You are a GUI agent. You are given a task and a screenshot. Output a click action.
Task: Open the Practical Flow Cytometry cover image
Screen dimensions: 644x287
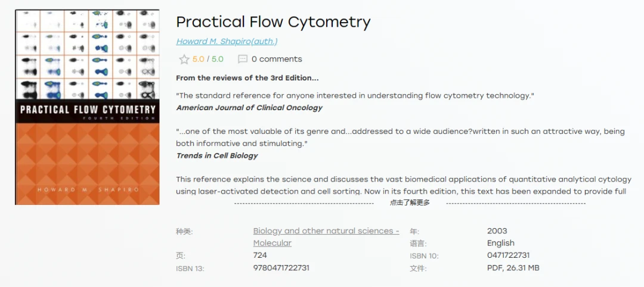coord(87,107)
